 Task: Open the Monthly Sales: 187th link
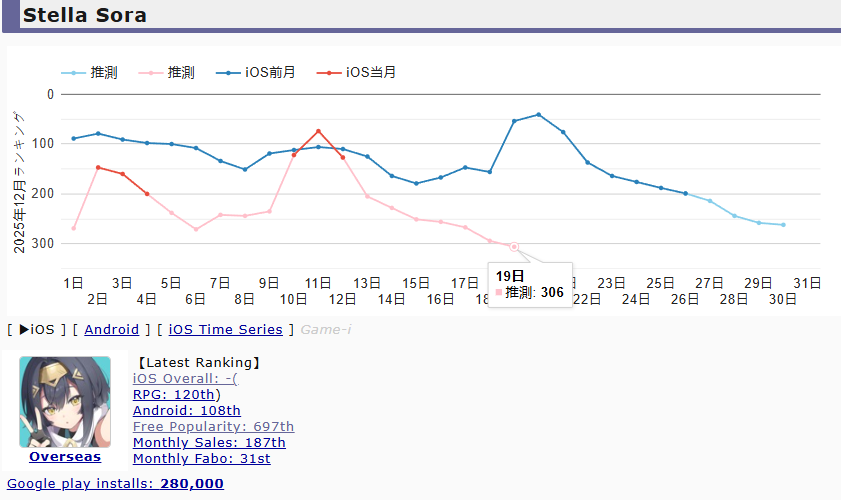pyautogui.click(x=209, y=443)
